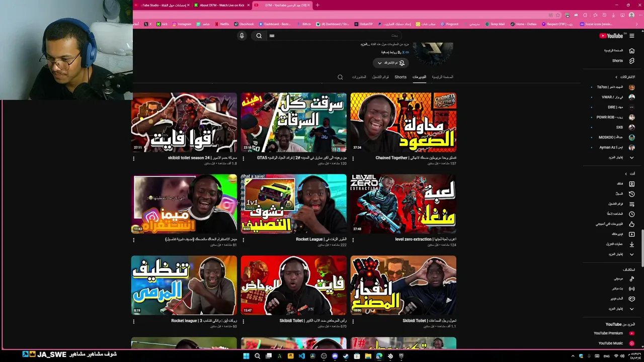Screen dimensions: 644x362
Task: Start voice search with the microphone icon
Action: click(x=242, y=36)
